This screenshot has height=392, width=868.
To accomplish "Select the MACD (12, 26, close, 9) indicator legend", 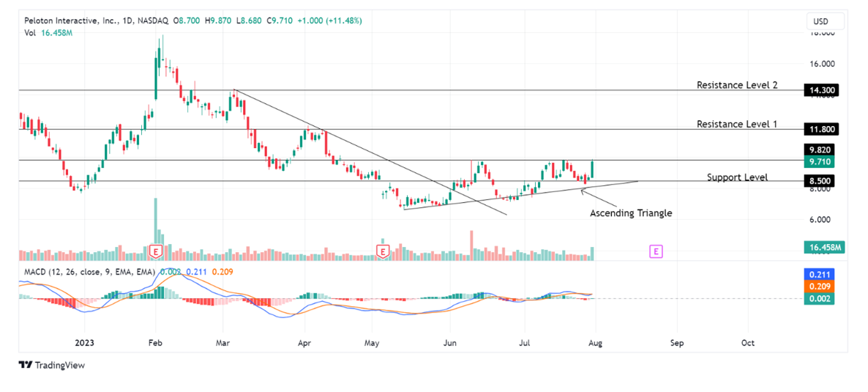I will (90, 273).
